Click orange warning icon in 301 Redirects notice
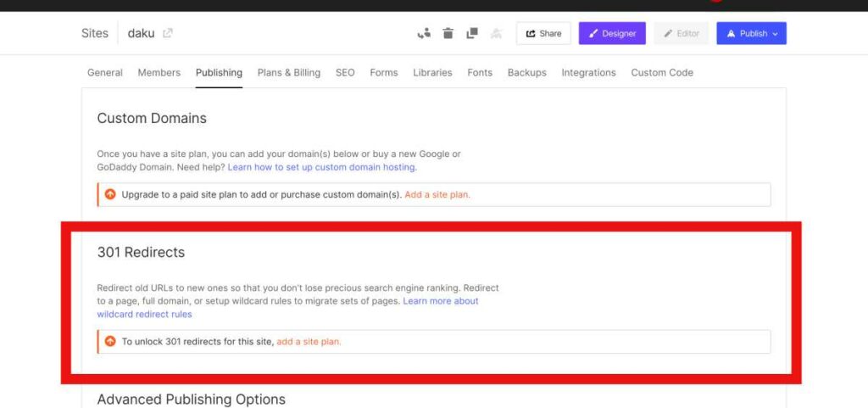868x408 pixels. pyautogui.click(x=110, y=341)
